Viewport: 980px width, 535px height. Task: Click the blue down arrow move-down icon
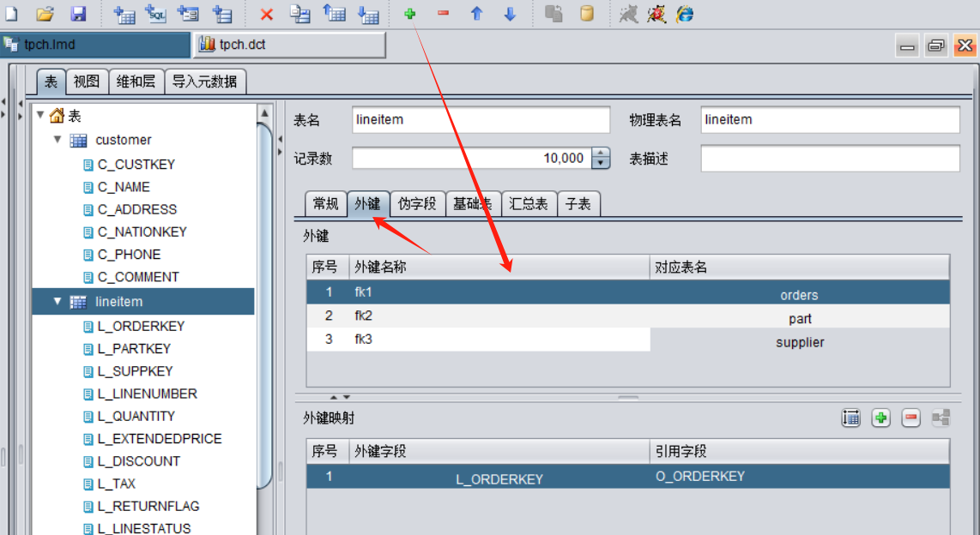click(510, 14)
